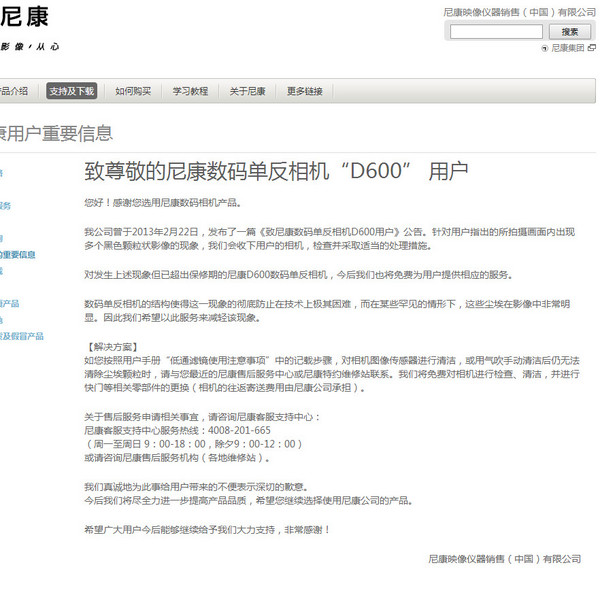Open the 品介绍 navigation tab
The height and width of the screenshot is (595, 600).
pyautogui.click(x=14, y=91)
